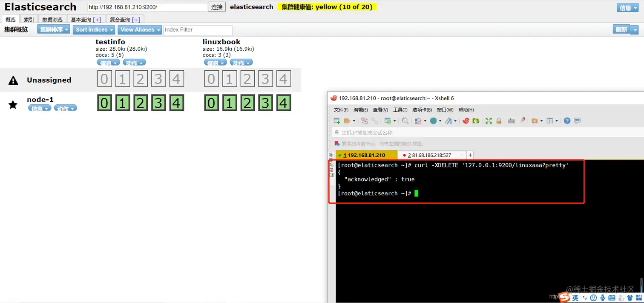The image size is (644, 303).
Task: Click the session properties gear icon in Xshell
Action: (x=388, y=121)
